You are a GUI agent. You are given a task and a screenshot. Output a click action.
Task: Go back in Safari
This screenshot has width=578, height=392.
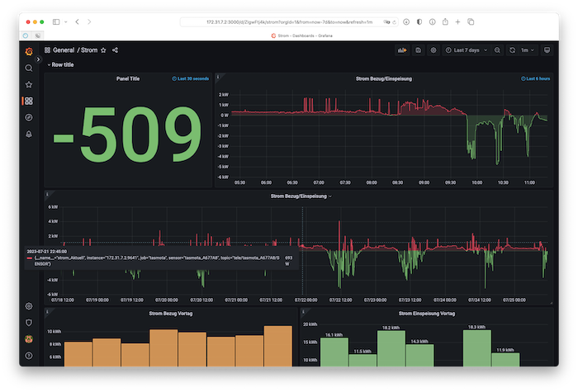[78, 21]
